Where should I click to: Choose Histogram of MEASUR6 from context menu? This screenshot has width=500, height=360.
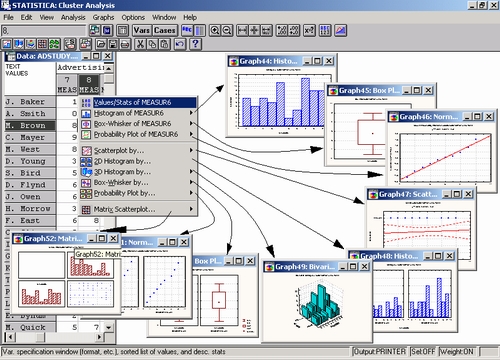(x=138, y=113)
